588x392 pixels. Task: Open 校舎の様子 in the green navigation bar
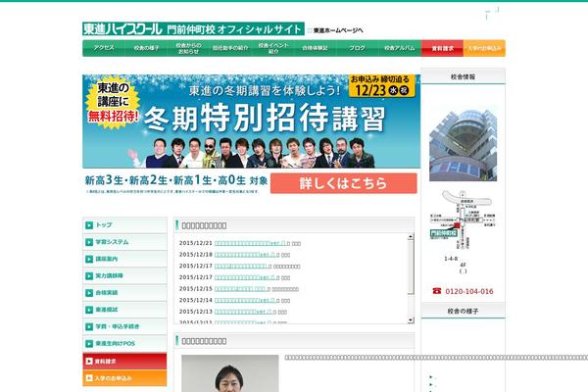coord(146,48)
